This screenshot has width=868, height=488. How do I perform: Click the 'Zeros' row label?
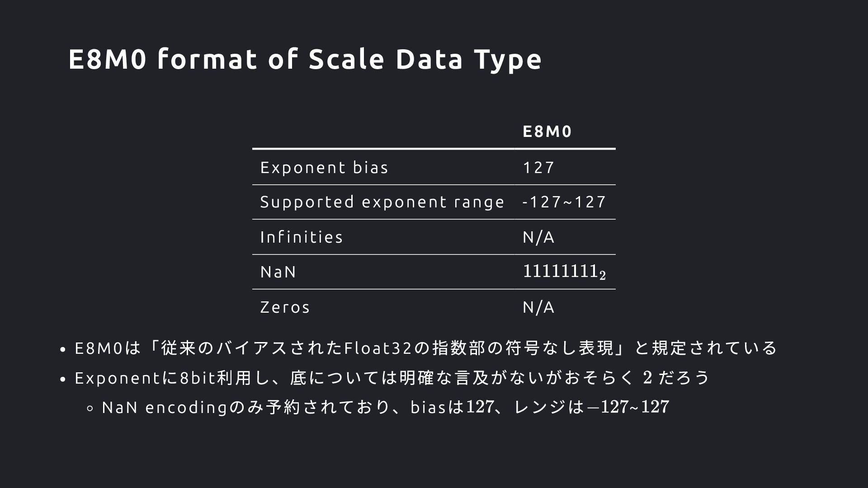pos(285,307)
